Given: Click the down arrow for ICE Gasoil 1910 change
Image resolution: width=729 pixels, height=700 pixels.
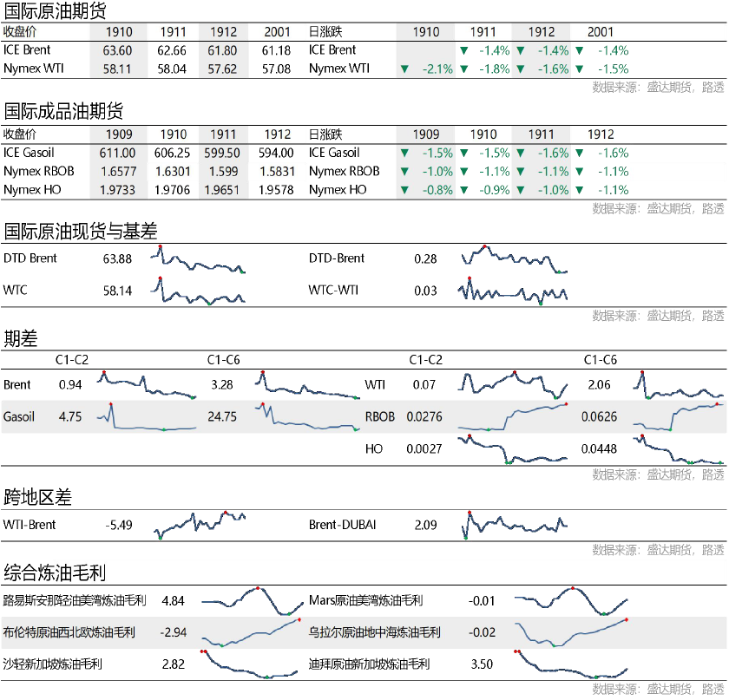Looking at the screenshot, I should point(463,154).
